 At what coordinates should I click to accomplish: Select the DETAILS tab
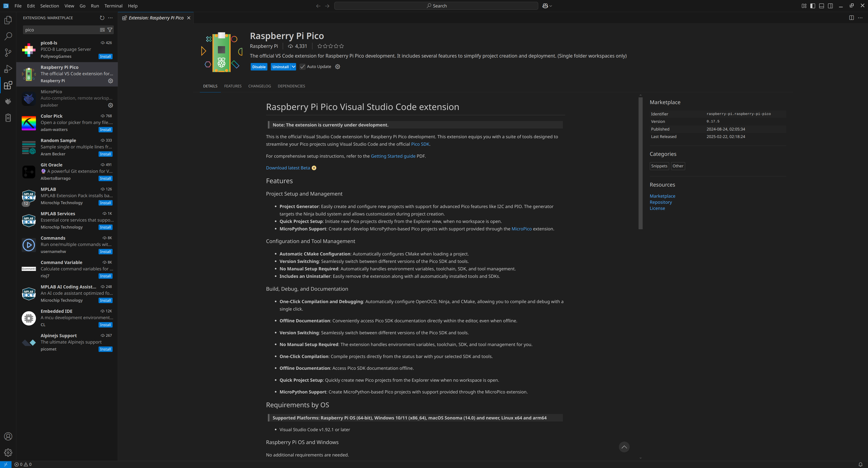coord(210,86)
